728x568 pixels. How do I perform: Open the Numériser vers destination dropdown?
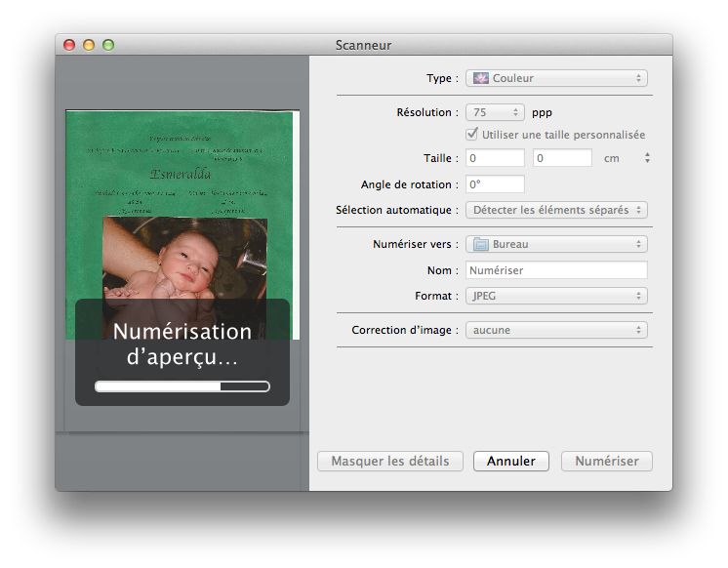pos(556,244)
